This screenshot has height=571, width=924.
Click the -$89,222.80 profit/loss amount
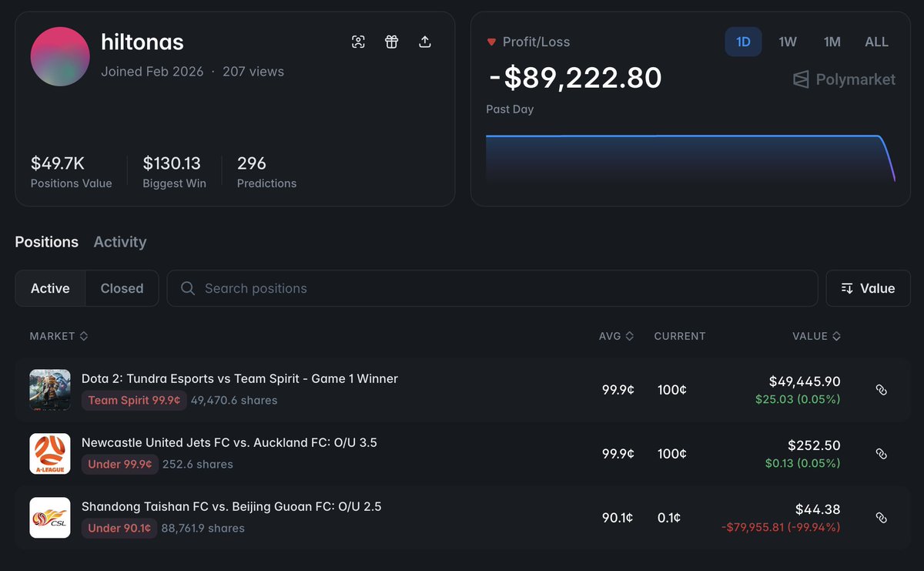[x=574, y=78]
